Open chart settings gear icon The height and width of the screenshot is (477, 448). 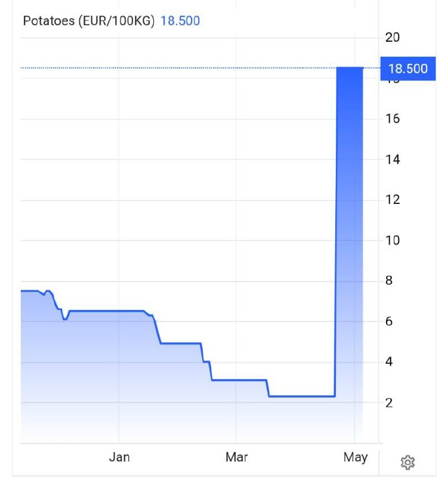(407, 463)
